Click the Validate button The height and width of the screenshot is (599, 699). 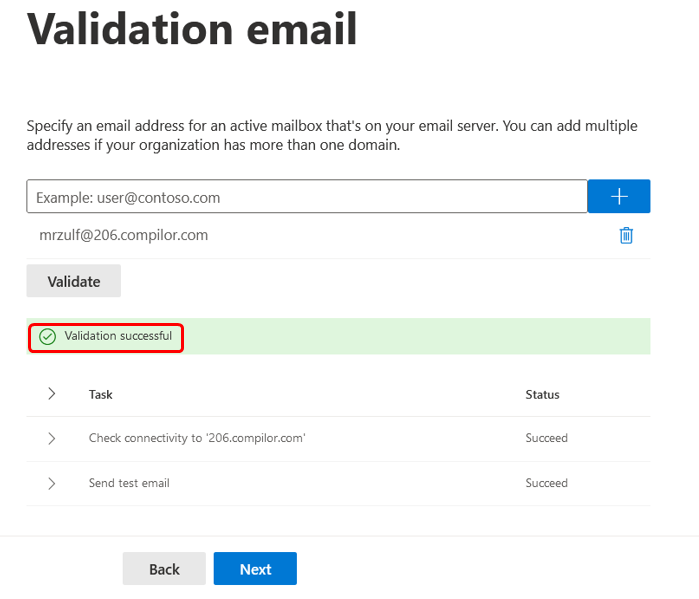tap(74, 281)
